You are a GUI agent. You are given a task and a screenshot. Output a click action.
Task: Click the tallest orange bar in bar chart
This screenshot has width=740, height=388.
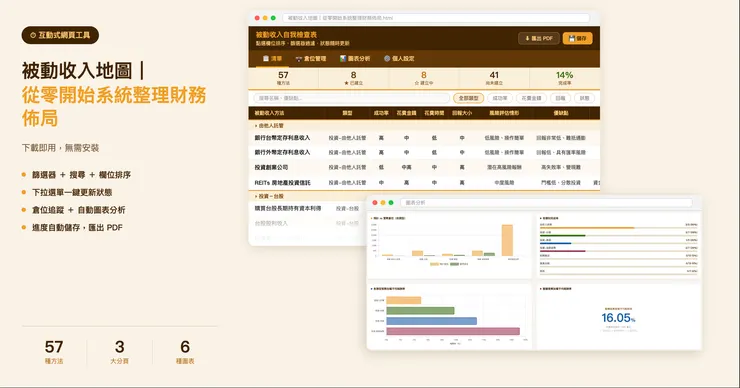pos(507,240)
